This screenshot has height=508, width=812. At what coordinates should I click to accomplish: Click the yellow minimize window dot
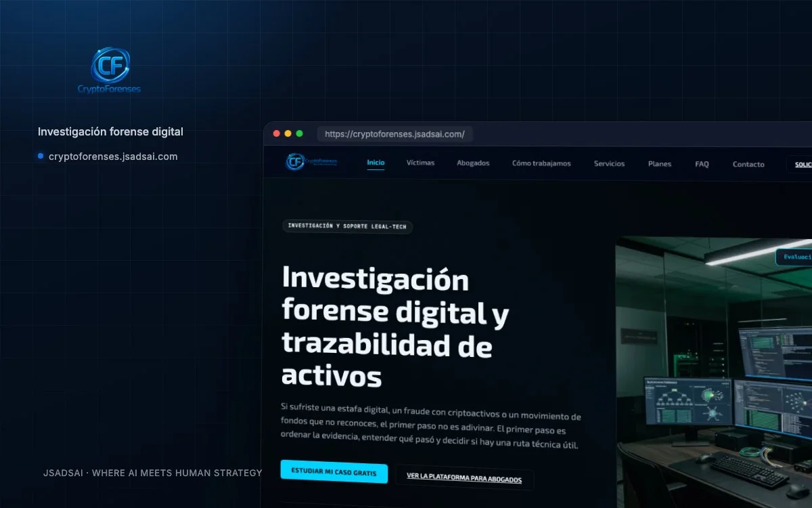pos(288,133)
